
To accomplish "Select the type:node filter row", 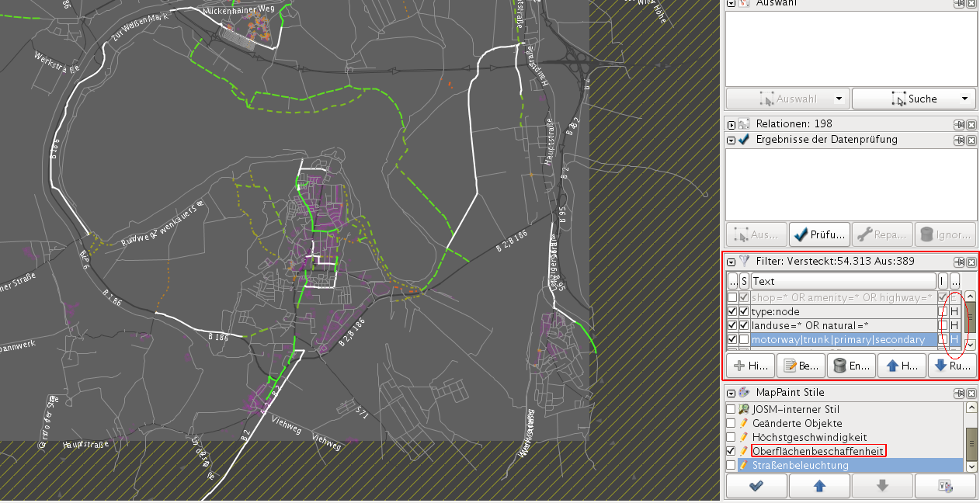I will pos(844,311).
